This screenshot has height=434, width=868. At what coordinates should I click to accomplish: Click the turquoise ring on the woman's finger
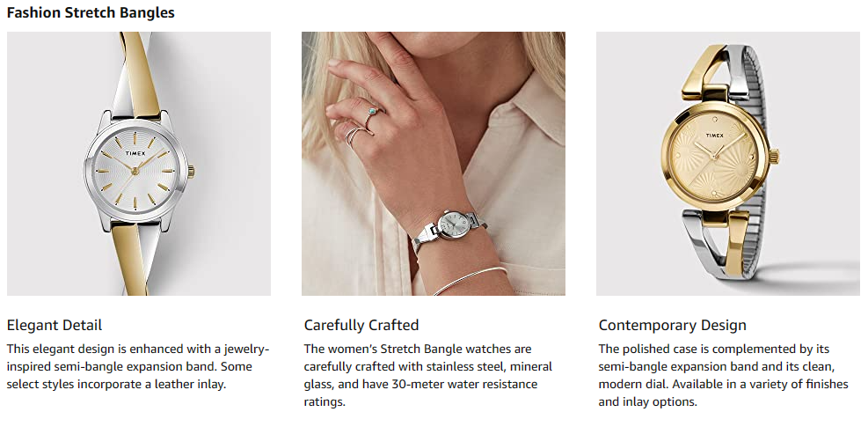tap(371, 112)
